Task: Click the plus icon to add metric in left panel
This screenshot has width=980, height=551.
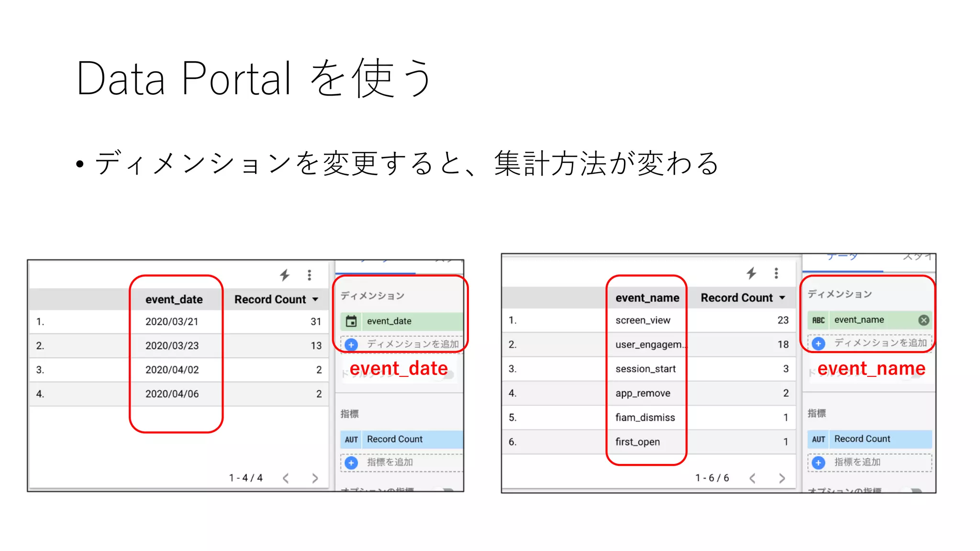Action: [351, 463]
